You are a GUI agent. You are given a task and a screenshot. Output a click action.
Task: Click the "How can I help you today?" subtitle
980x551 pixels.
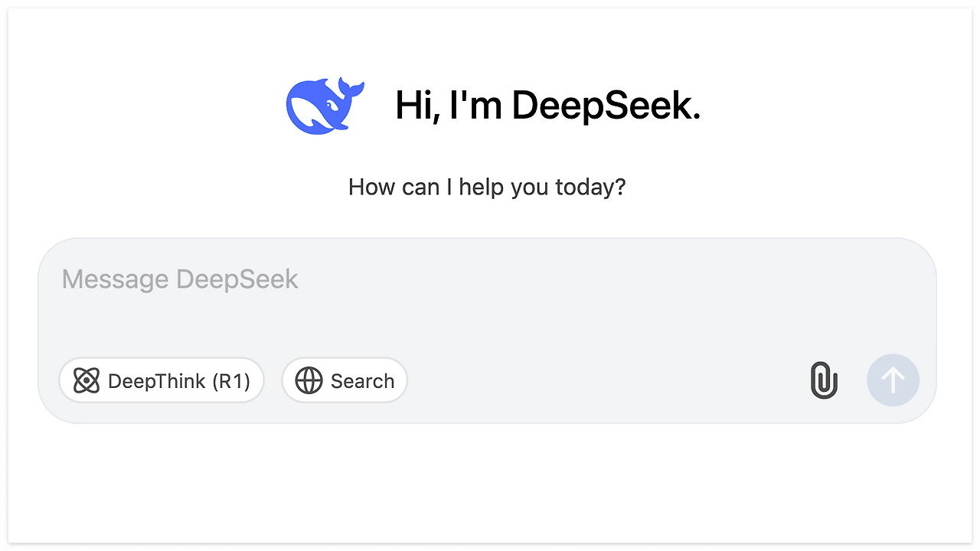coord(487,187)
